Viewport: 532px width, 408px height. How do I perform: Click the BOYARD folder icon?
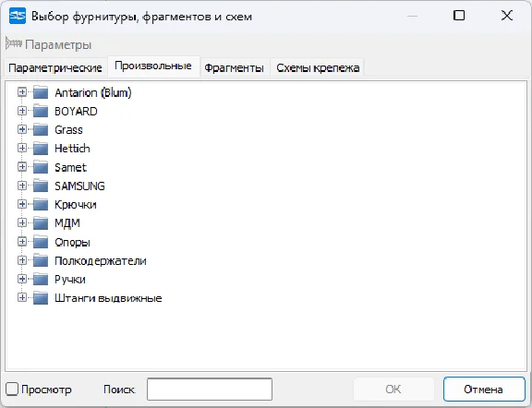41,111
